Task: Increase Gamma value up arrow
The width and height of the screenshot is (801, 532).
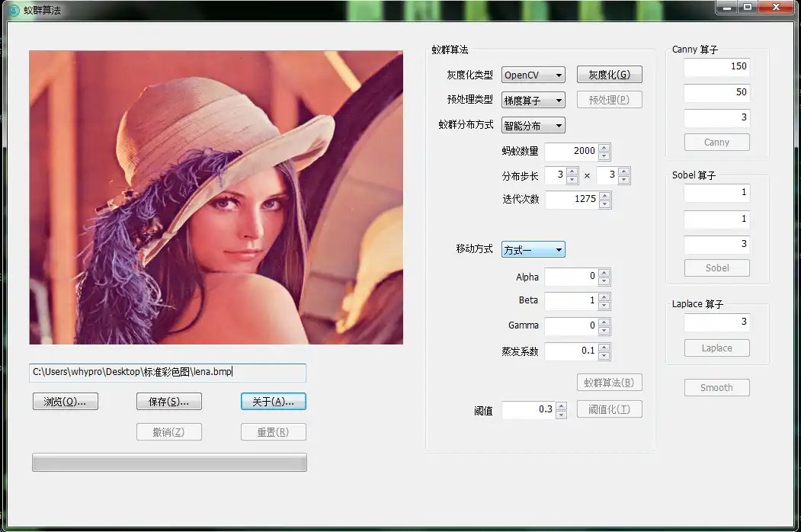Action: point(604,322)
